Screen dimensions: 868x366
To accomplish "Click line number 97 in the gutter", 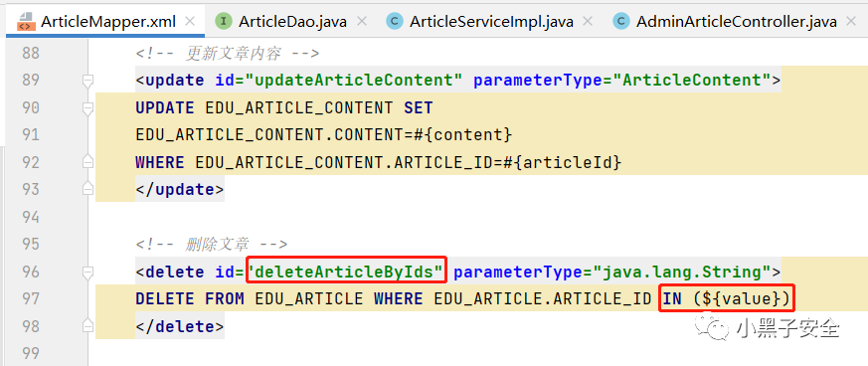I will (x=30, y=298).
